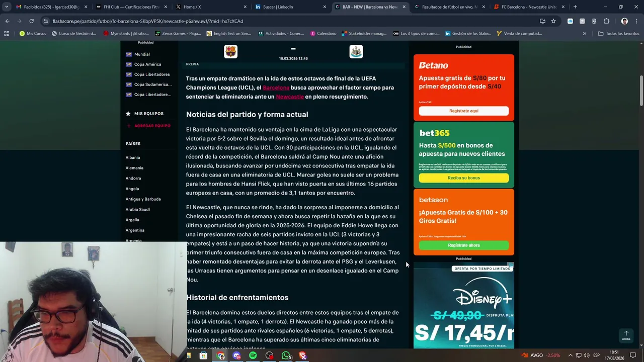Switch to FC Barcelona - Newcastle tab
Screen dimensions: 644x362
tap(529, 7)
